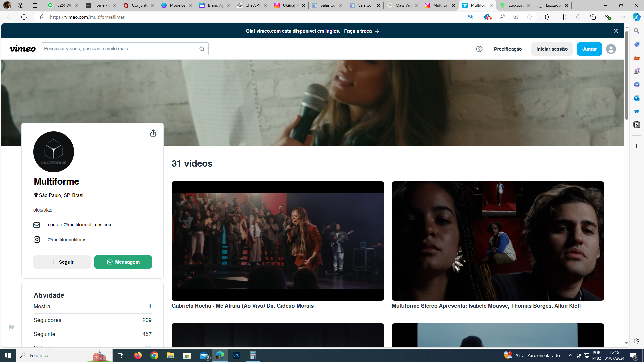Viewport: 644px width, 362px height.
Task: Open sidebar settings gear icon
Action: pos(637,341)
